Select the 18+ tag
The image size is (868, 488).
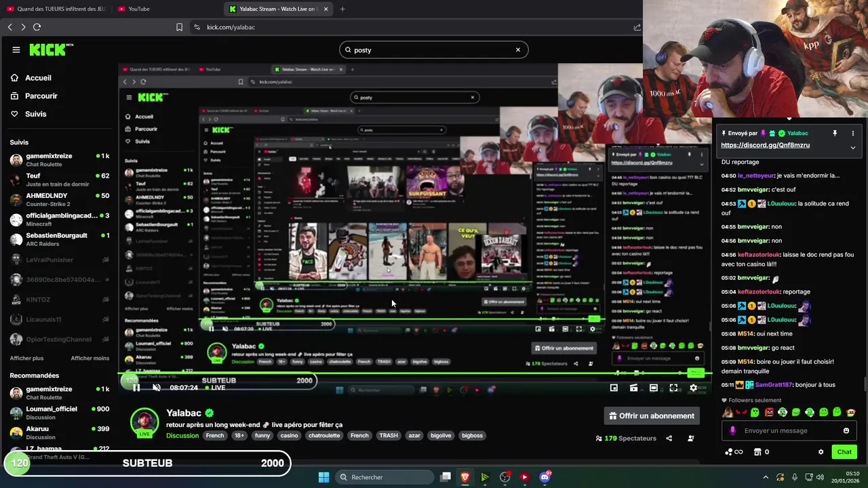[x=239, y=436]
